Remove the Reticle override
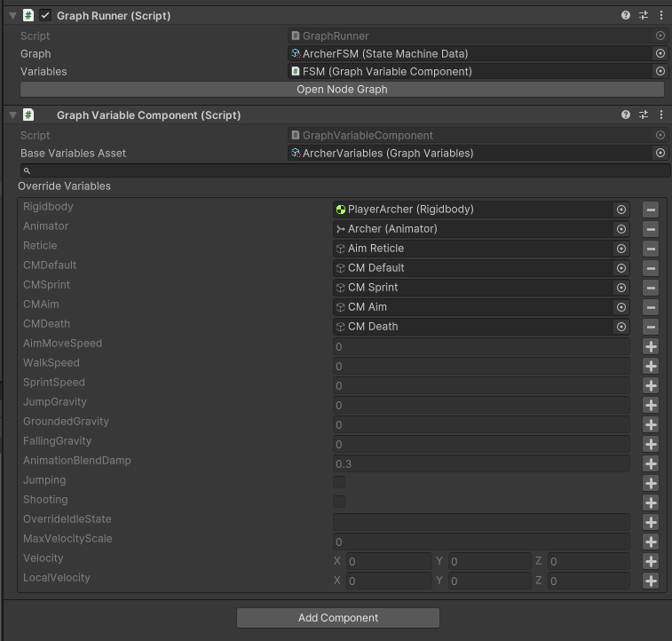Image resolution: width=672 pixels, height=641 pixels. 651,249
